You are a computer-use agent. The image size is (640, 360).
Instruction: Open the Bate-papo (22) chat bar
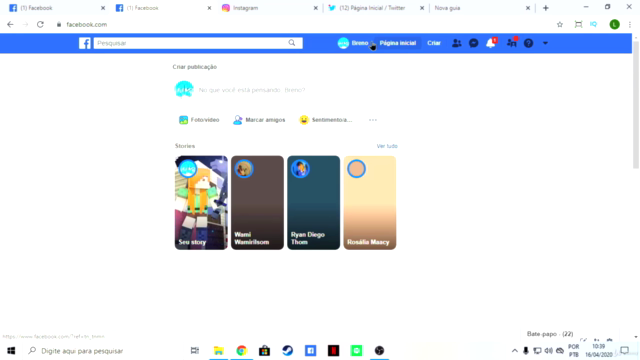pyautogui.click(x=550, y=334)
